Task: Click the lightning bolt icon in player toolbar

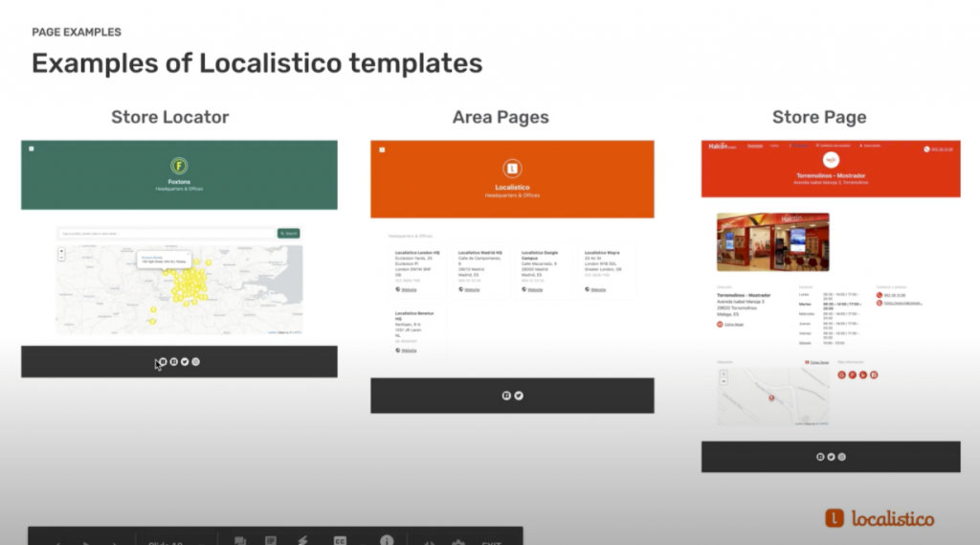Action: (302, 541)
